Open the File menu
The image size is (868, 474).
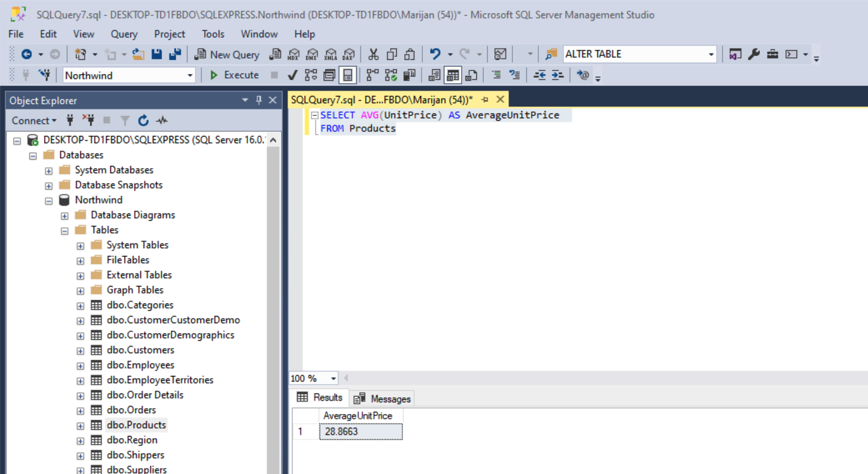(16, 34)
